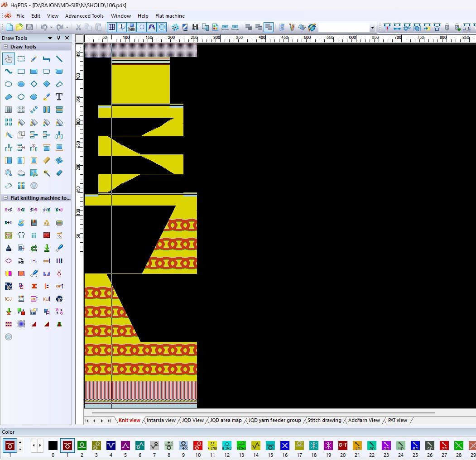Screen dimensions: 476x460
Task: Collapse the Flat knitting machine tools section
Action: tap(5, 198)
